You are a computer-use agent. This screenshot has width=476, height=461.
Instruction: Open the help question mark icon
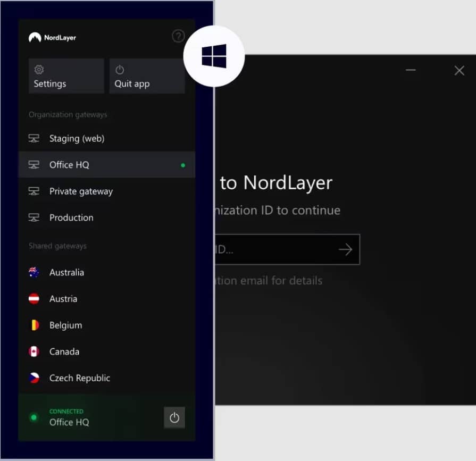pos(178,36)
